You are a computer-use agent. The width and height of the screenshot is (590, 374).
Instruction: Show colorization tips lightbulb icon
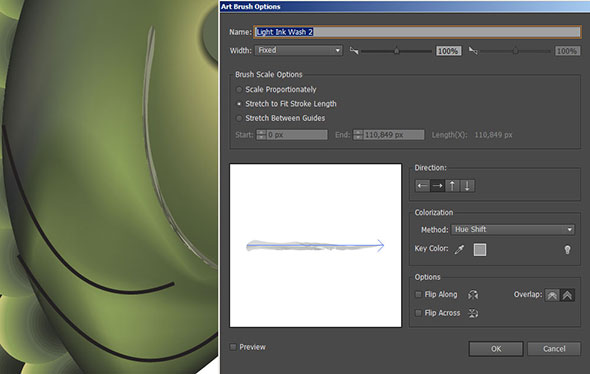[x=567, y=249]
